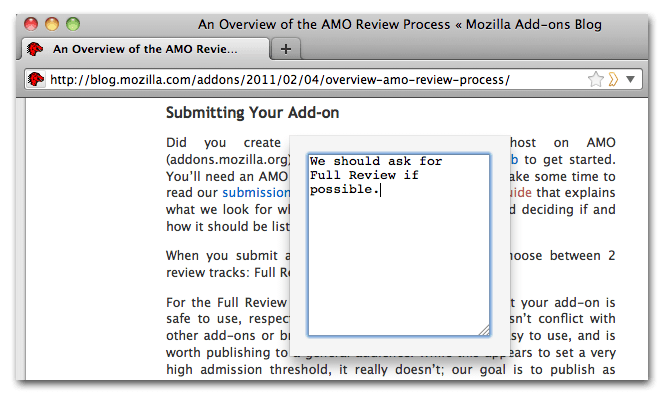The width and height of the screenshot is (668, 402).
Task: Click the red close window button
Action: tap(31, 24)
